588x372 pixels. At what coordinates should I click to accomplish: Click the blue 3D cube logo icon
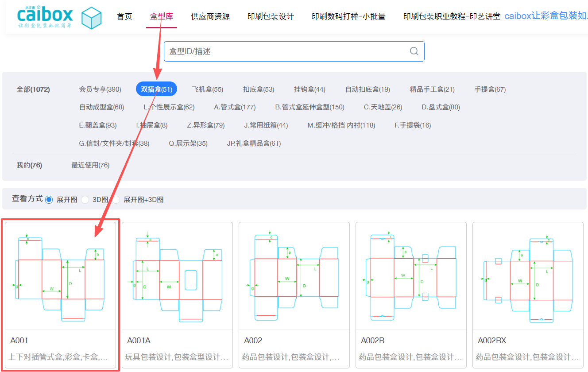(x=92, y=18)
